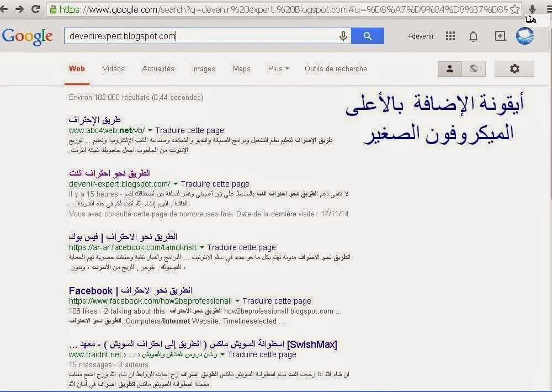Switch to the Maps tab
The height and width of the screenshot is (392, 552).
click(x=242, y=68)
